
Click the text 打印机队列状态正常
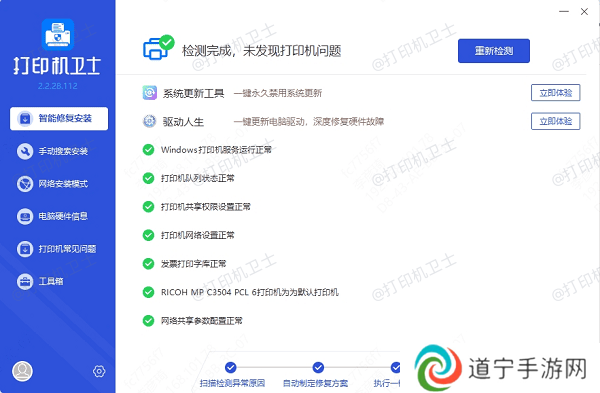point(197,178)
